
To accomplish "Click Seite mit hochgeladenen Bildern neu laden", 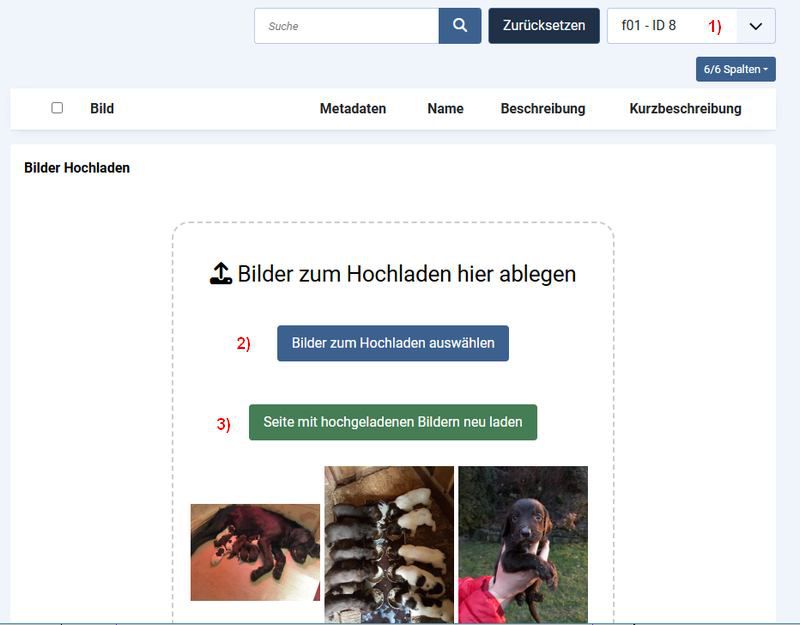I will 393,422.
